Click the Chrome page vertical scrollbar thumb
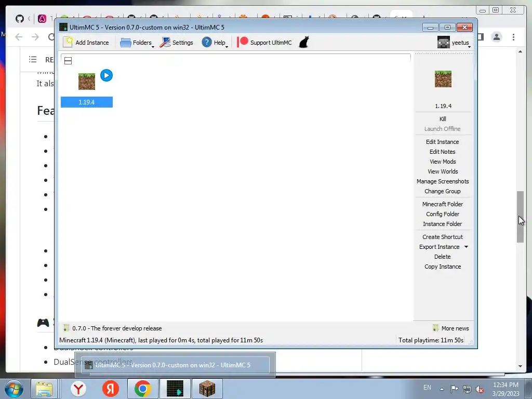 [520, 217]
